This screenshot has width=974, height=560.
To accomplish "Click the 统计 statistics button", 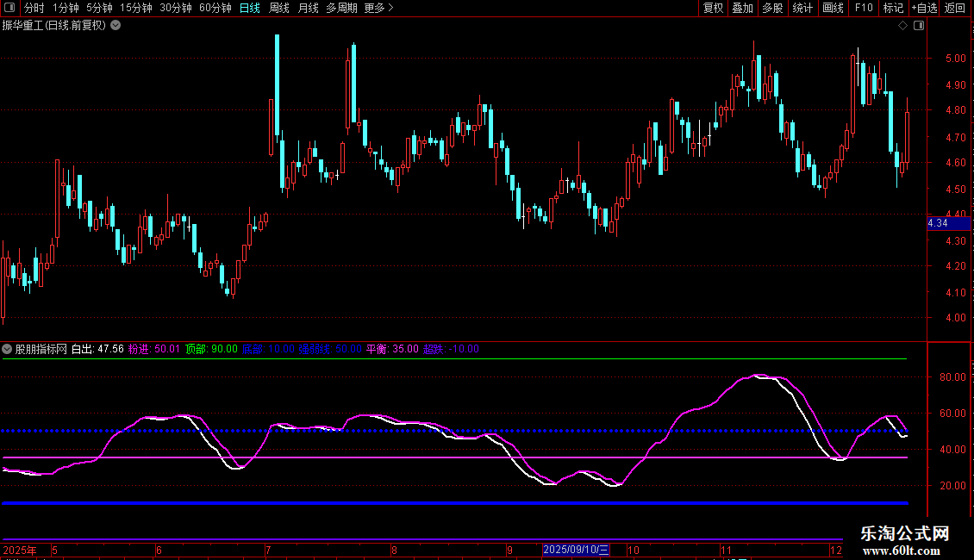I will [x=802, y=8].
